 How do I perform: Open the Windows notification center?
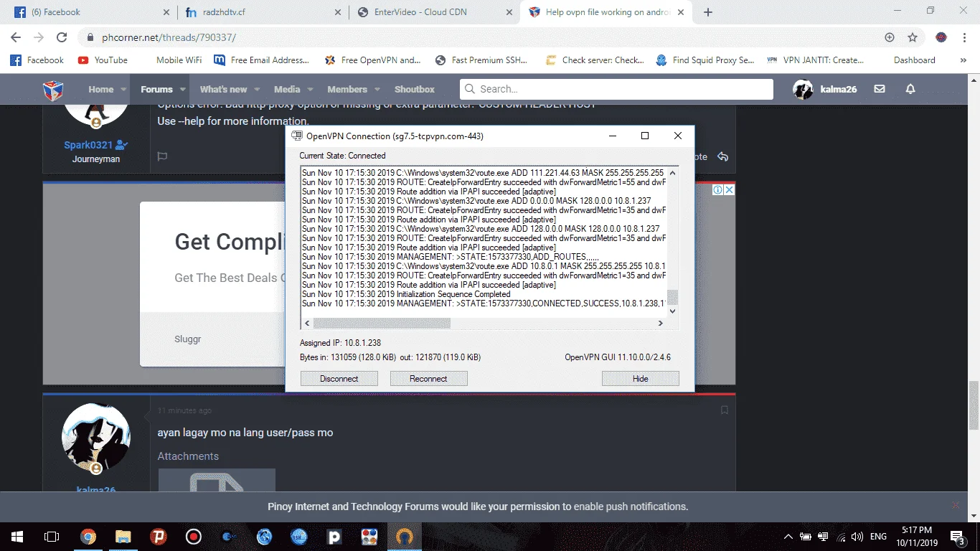958,537
